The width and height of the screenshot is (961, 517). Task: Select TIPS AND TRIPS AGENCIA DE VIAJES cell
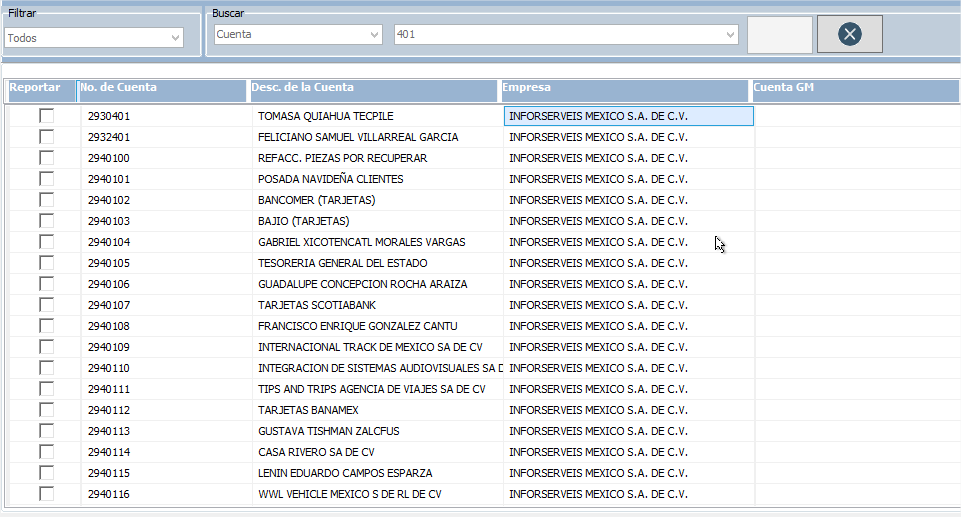[377, 388]
